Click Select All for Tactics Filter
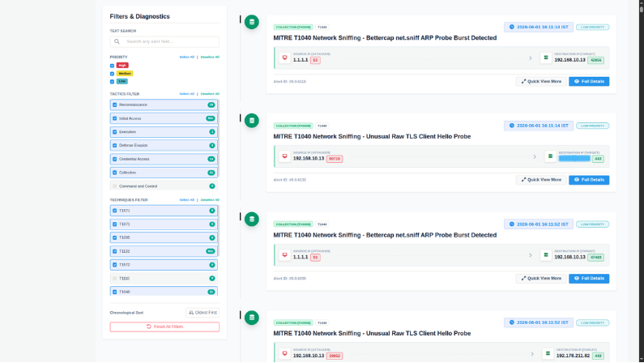This screenshot has height=363, width=644. (x=187, y=94)
